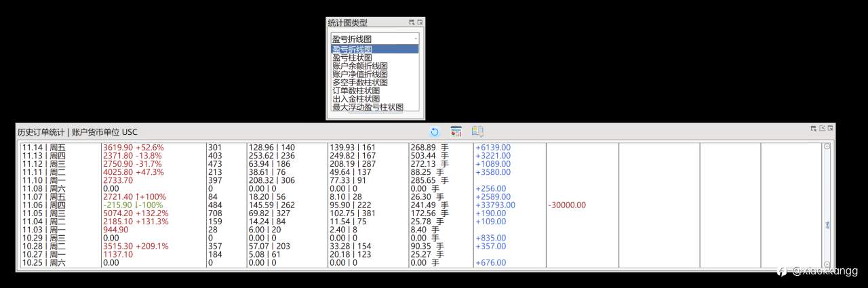
Task: Click profit value 3619.90 +52.6%
Action: [133, 147]
